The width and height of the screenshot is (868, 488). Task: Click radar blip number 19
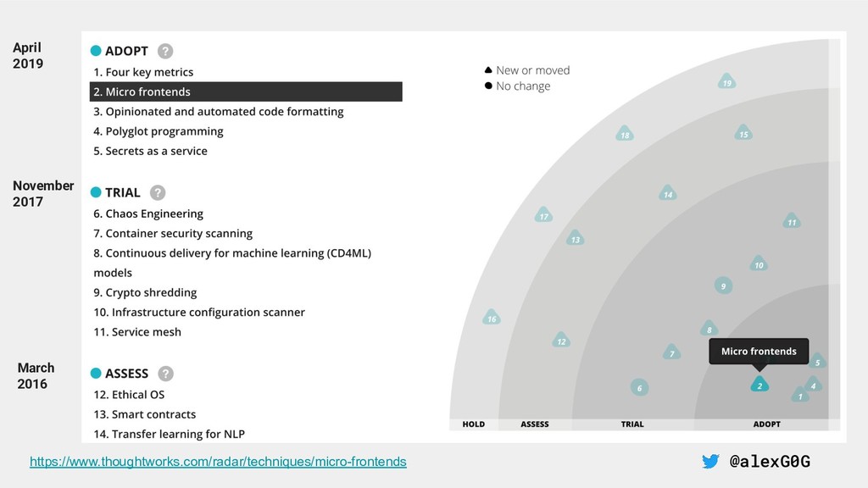pyautogui.click(x=726, y=82)
